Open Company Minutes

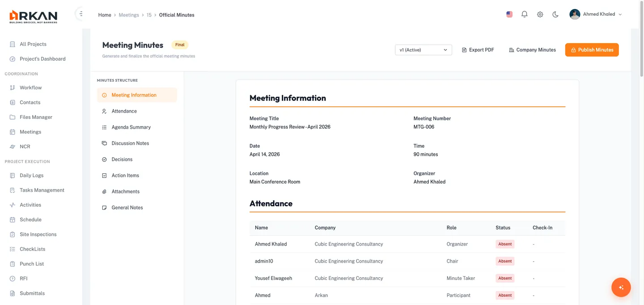(532, 50)
